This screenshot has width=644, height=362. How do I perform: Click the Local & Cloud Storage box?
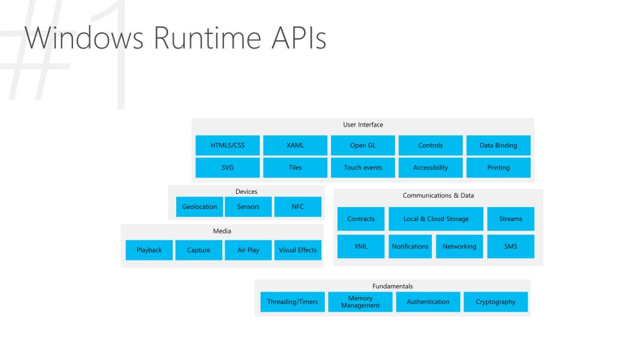[x=436, y=219]
